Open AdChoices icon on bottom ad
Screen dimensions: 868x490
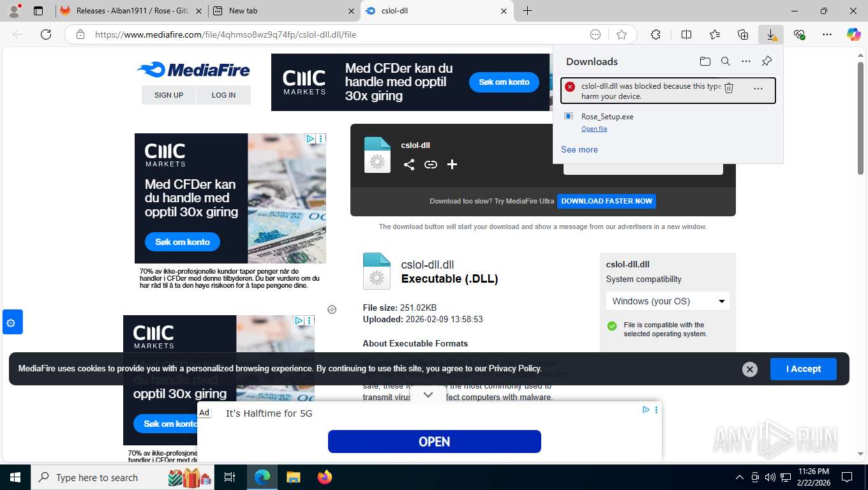646,410
